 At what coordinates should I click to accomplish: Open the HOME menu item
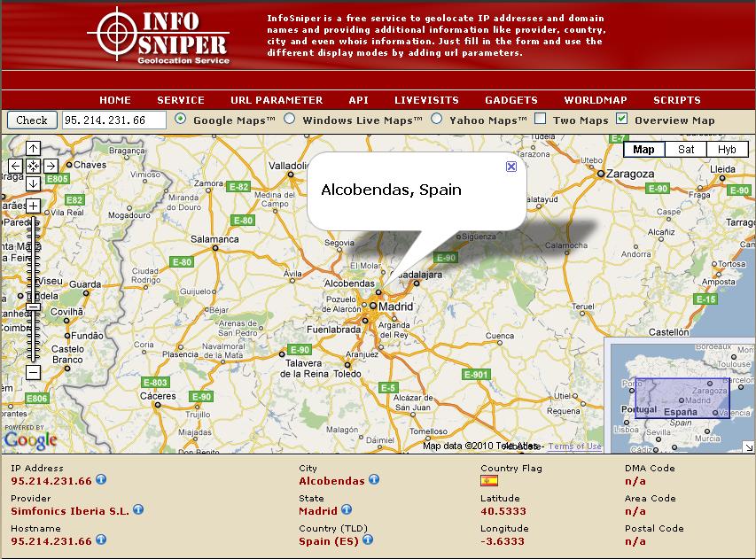tap(115, 100)
